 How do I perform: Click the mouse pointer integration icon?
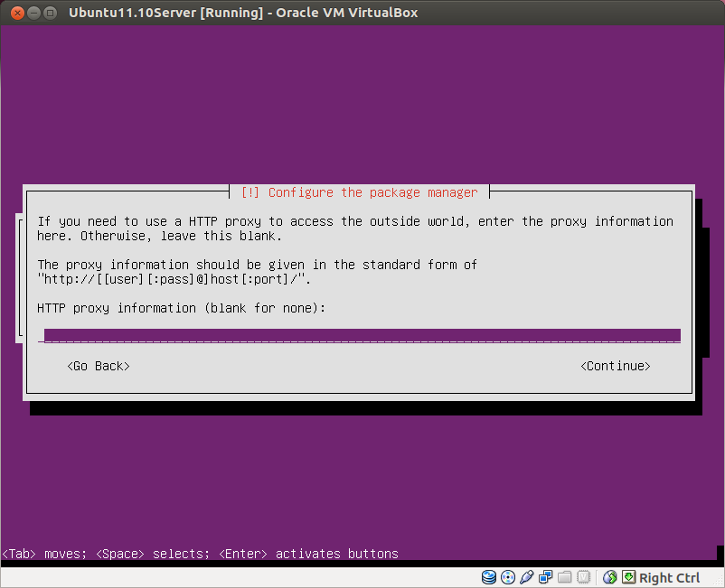(610, 576)
